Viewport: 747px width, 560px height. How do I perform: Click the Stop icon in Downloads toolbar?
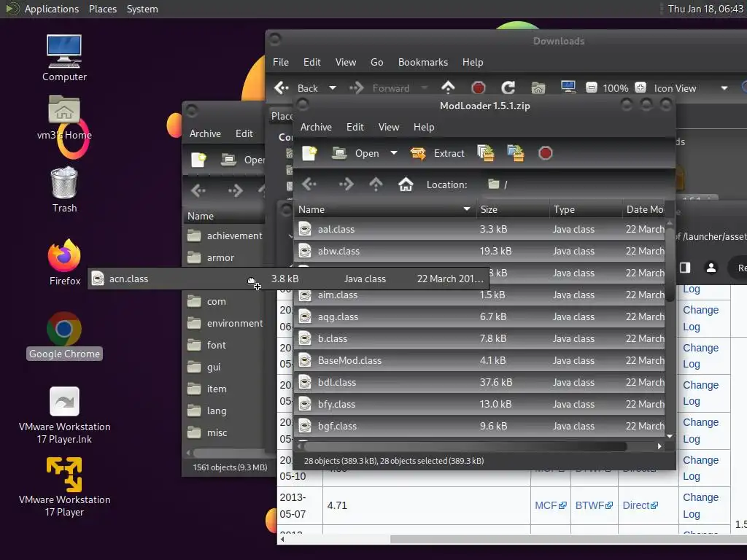tap(478, 87)
